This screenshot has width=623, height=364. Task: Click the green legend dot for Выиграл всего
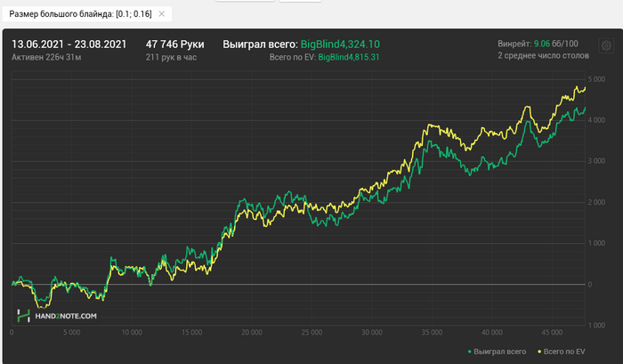(x=470, y=352)
